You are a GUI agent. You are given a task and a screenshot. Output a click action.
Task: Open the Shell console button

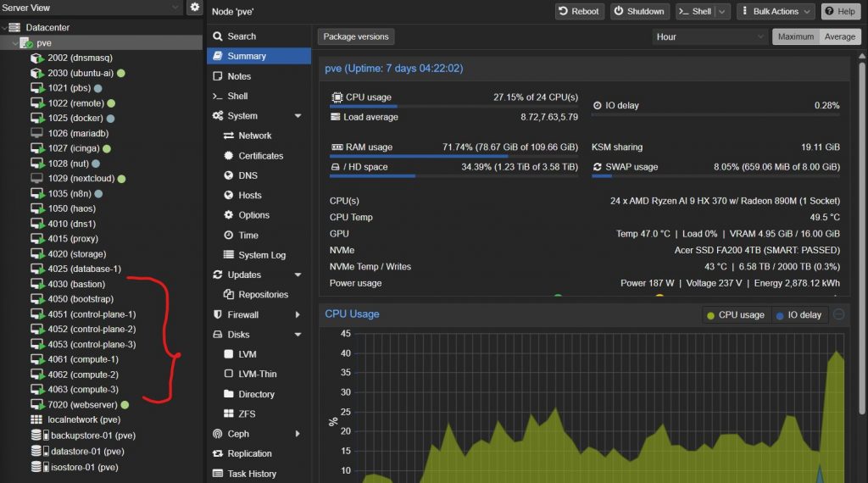pyautogui.click(x=694, y=12)
